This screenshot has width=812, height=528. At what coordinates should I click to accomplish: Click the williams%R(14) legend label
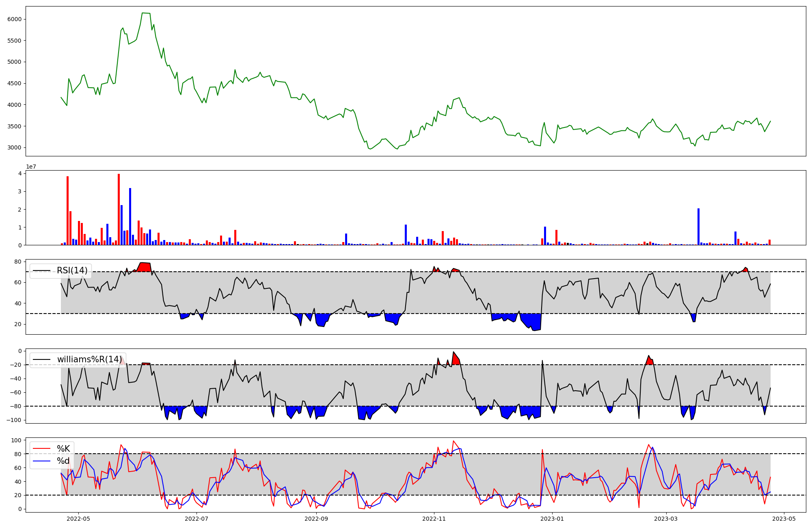(89, 359)
